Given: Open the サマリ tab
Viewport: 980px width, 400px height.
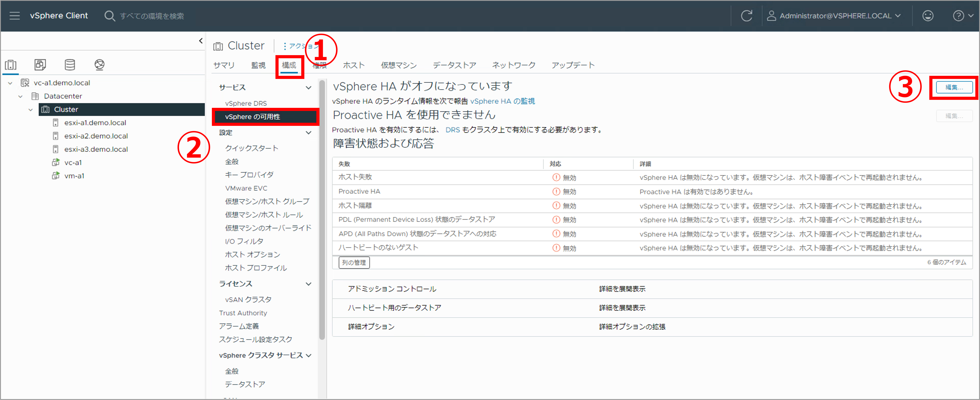Looking at the screenshot, I should 224,65.
